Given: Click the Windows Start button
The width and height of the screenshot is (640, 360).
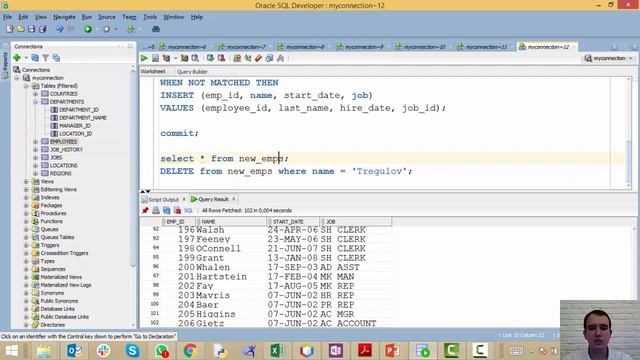Looking at the screenshot, I should tap(11, 351).
